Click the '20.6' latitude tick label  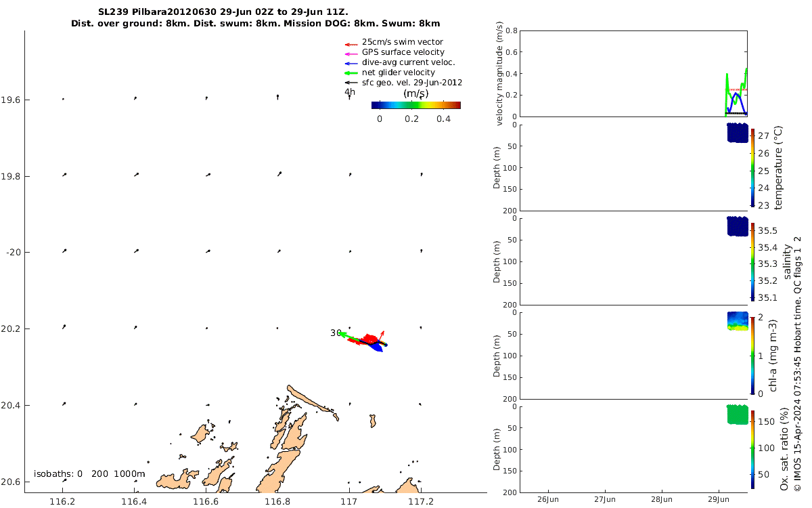tap(9, 482)
